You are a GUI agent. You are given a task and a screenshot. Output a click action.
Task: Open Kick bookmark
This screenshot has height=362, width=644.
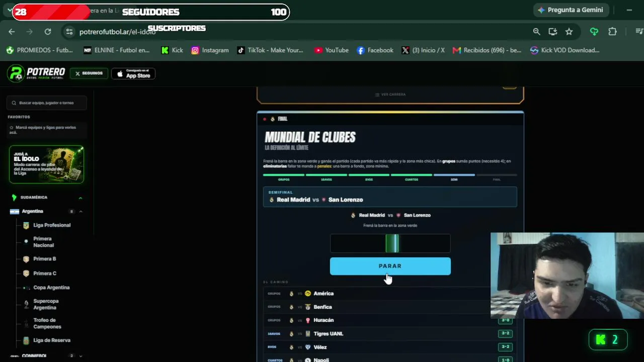click(x=172, y=50)
